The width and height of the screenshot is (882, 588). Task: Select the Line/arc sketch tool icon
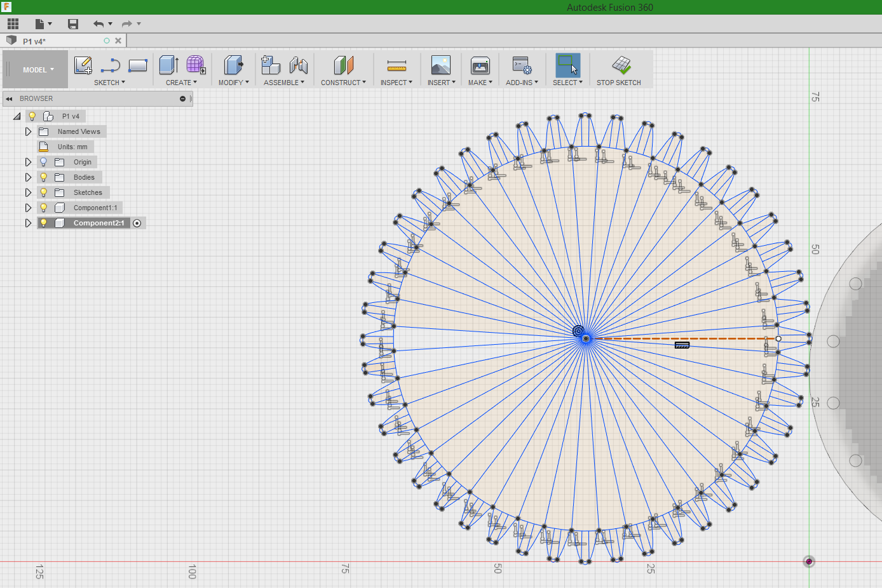[110, 65]
